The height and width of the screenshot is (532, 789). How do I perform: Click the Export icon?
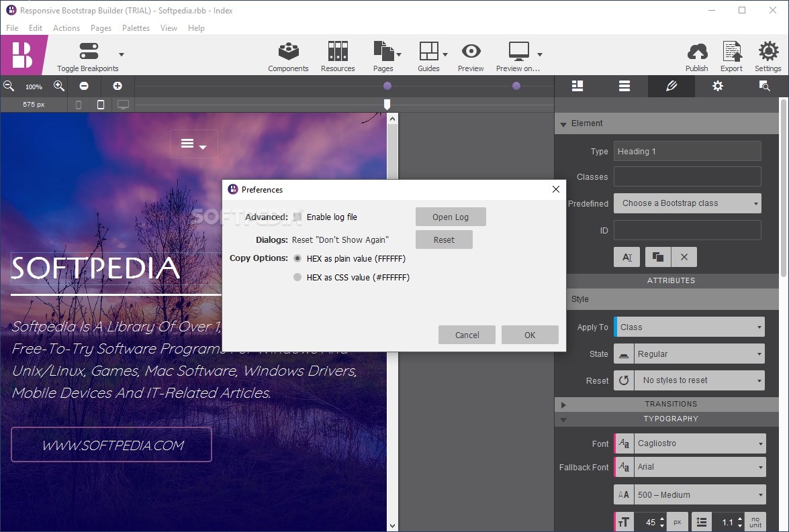(732, 51)
